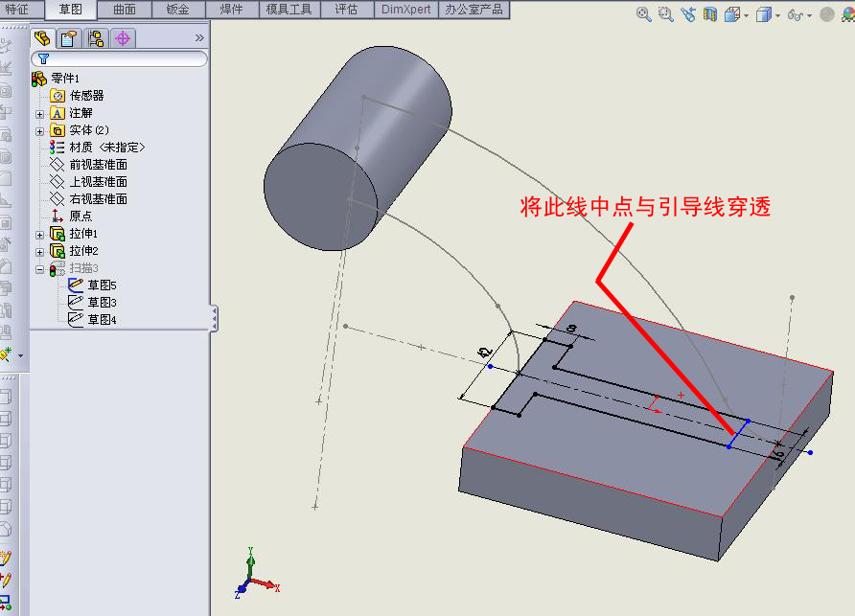Viewport: 855px width, 616px height.
Task: Select the 拉伸2 extrude feature
Action: click(x=74, y=251)
